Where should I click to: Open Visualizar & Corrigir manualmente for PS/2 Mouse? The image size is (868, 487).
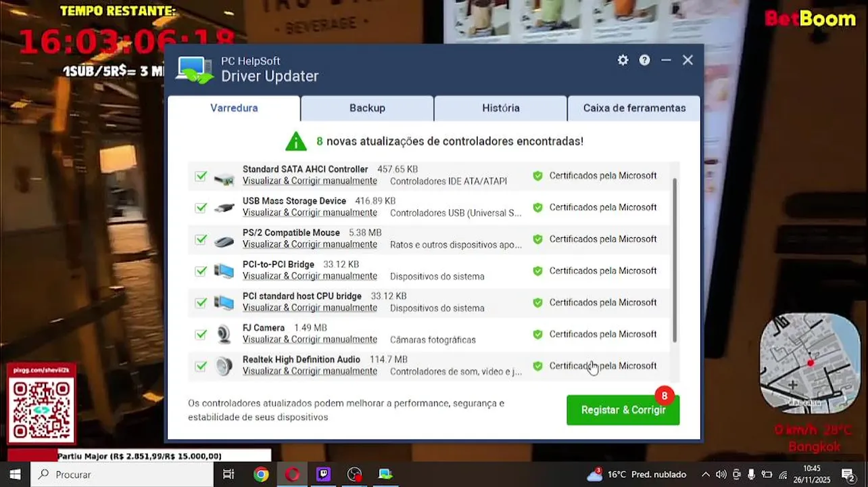pyautogui.click(x=310, y=245)
